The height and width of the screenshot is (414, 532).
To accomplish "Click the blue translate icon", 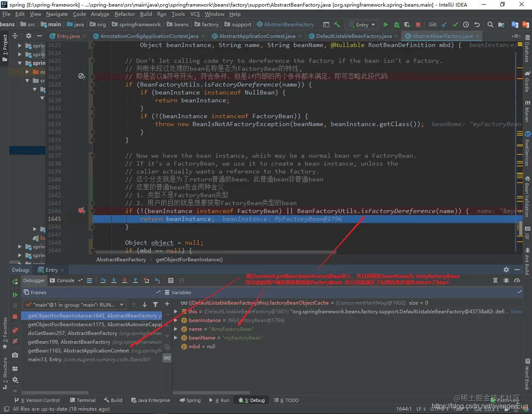I will [x=515, y=25].
